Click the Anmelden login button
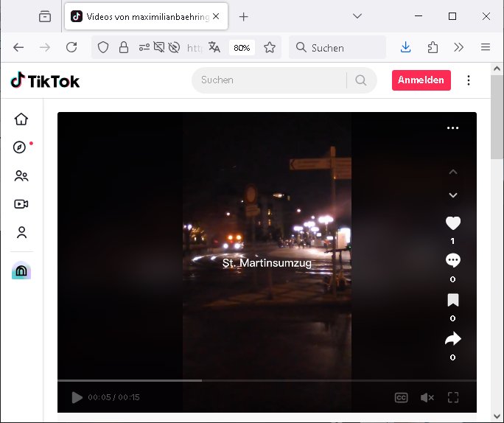504x423 pixels. point(421,80)
